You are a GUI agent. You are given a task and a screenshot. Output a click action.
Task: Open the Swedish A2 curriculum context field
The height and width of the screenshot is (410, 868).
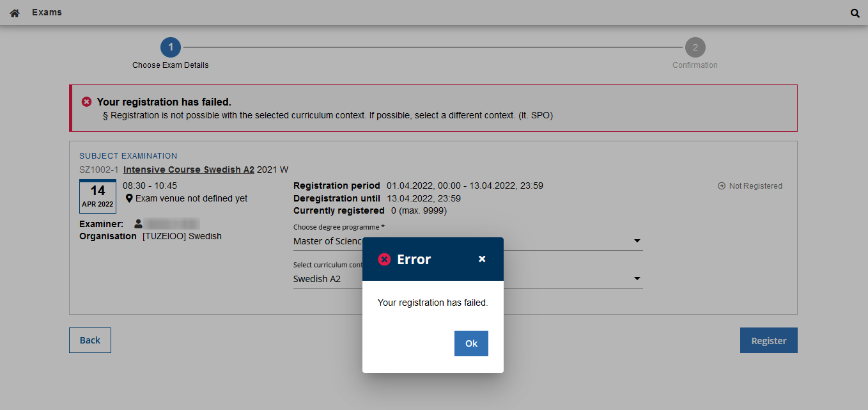(326, 279)
